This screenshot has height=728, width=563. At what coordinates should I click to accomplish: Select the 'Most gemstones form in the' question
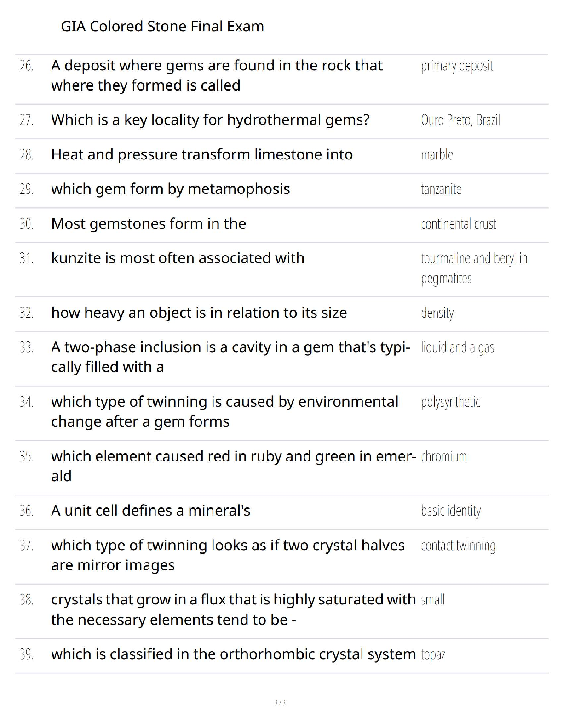tap(149, 224)
